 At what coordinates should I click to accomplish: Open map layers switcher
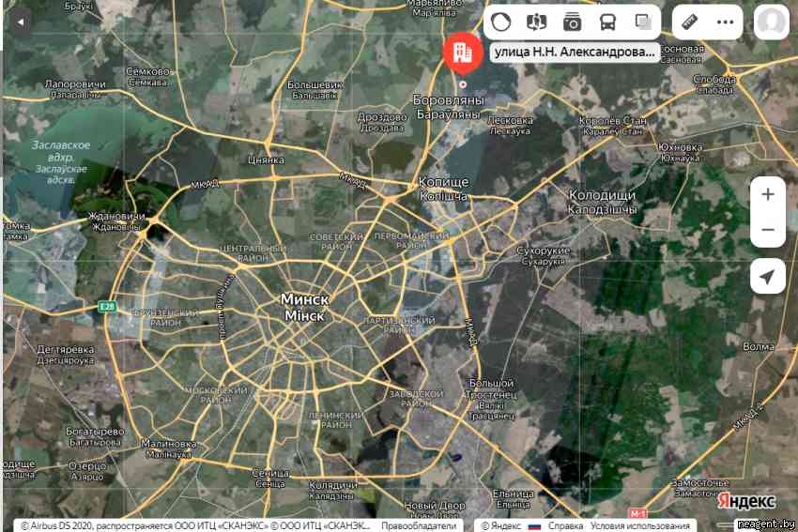(x=643, y=22)
